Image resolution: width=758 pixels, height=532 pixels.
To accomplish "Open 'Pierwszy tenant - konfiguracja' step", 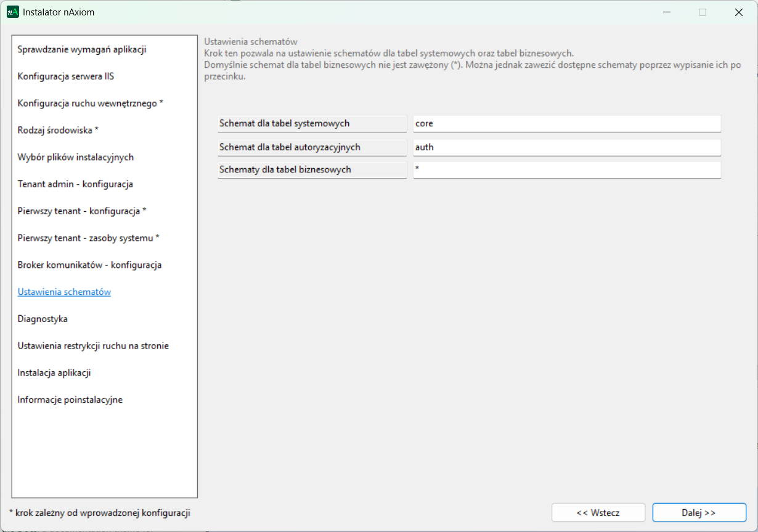I will coord(81,211).
